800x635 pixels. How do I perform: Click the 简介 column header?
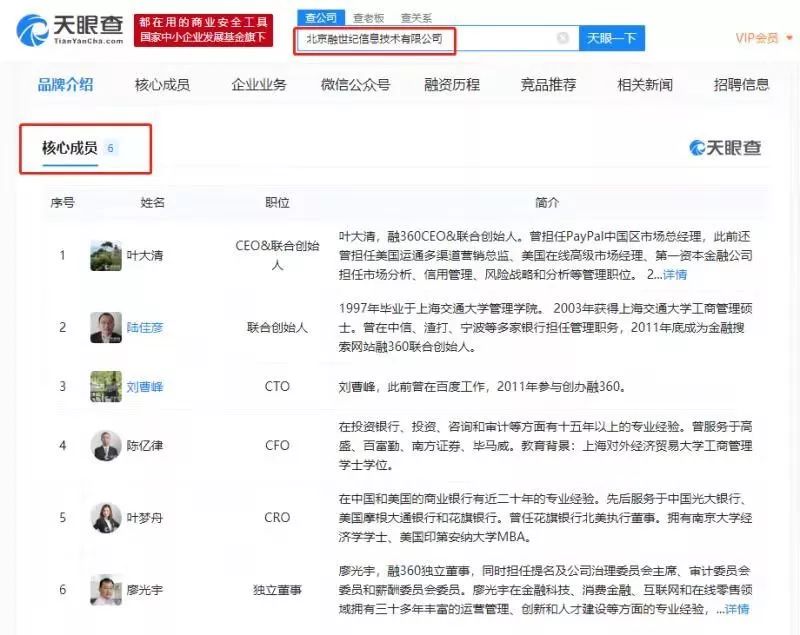(x=547, y=203)
